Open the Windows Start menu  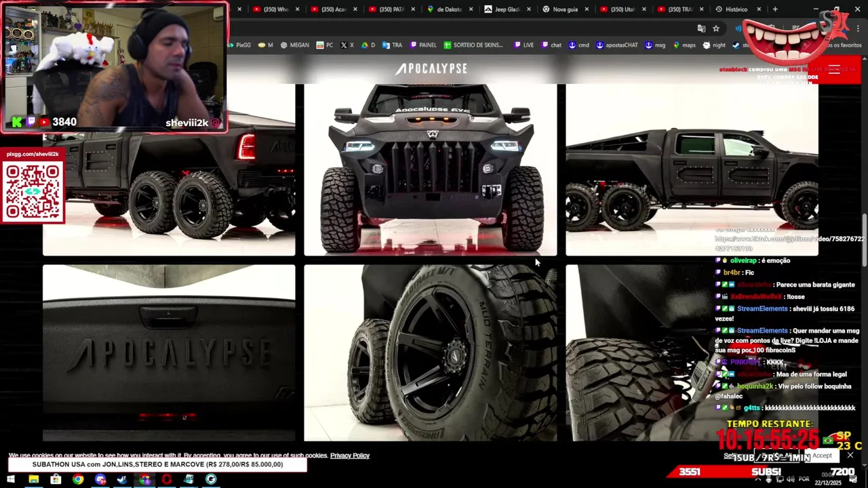point(11,479)
